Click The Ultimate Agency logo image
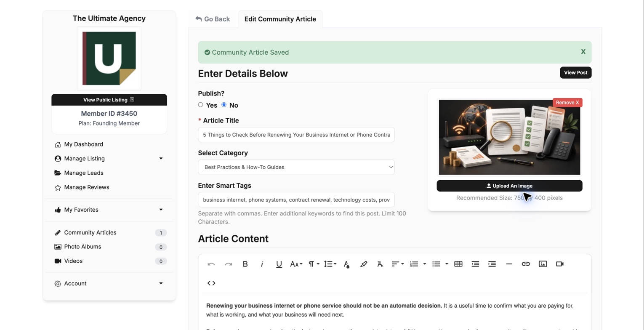Image resolution: width=644 pixels, height=330 pixels. point(109,59)
